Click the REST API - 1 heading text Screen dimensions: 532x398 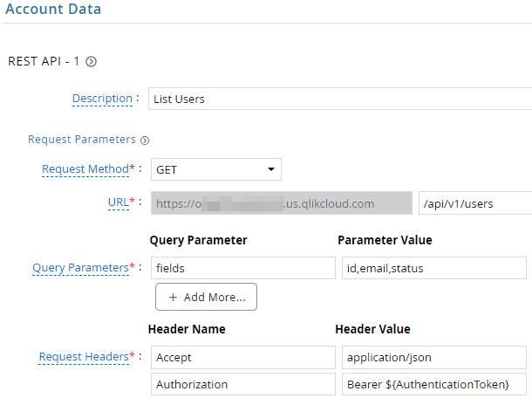tap(44, 61)
